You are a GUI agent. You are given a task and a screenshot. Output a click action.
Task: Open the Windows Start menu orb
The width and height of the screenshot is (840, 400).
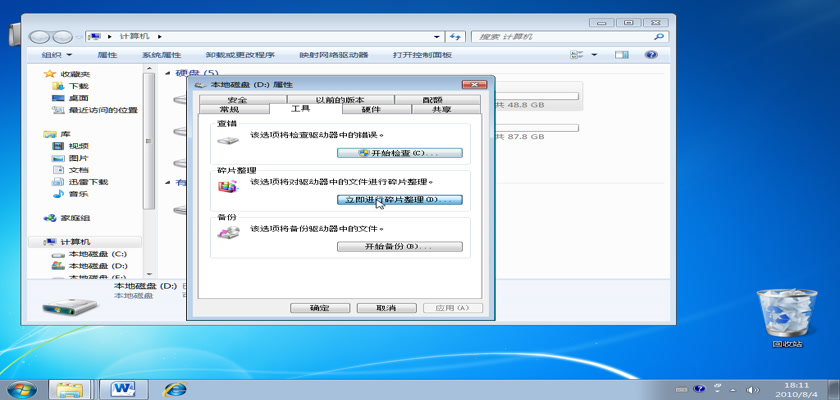(x=20, y=389)
